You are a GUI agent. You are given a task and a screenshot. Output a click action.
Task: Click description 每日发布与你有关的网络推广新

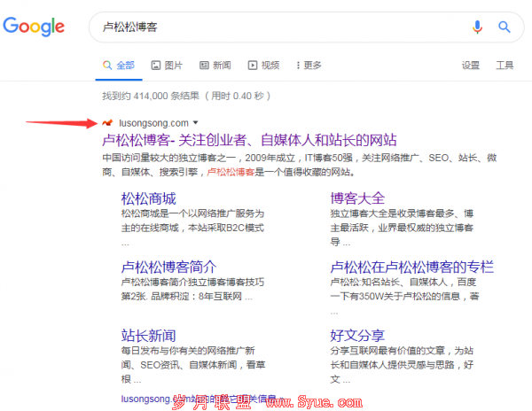[x=193, y=365]
